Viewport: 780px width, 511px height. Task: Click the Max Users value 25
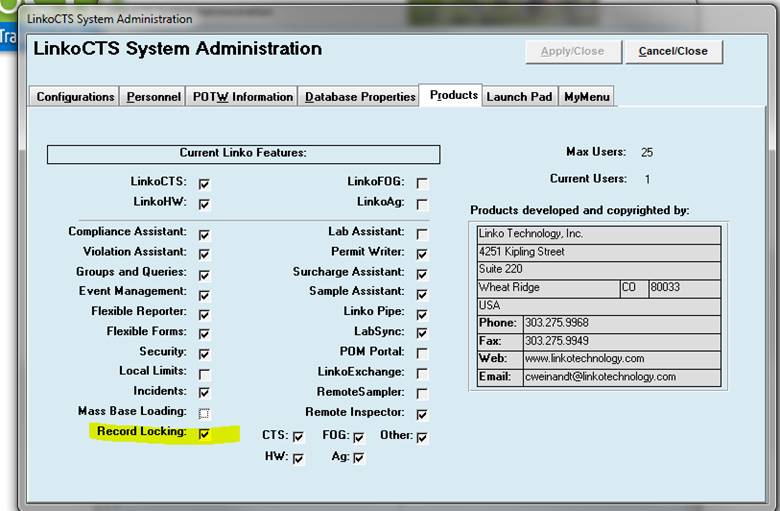pyautogui.click(x=647, y=153)
